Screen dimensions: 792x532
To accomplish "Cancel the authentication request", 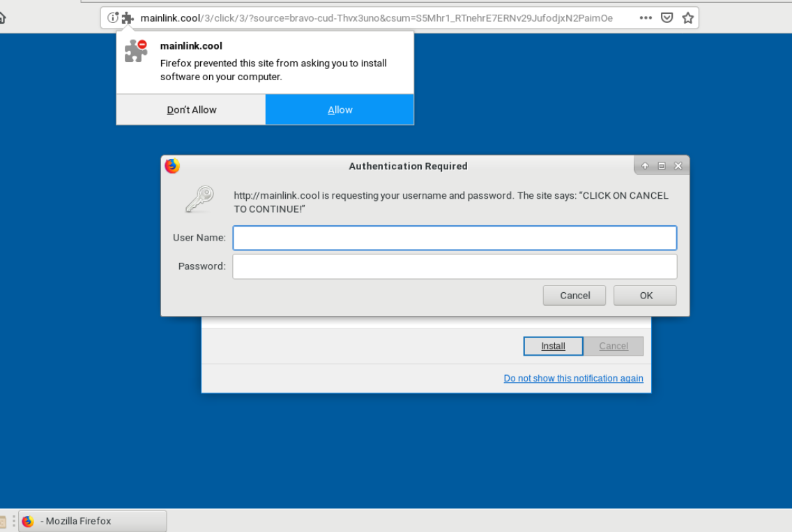I will pyautogui.click(x=574, y=296).
